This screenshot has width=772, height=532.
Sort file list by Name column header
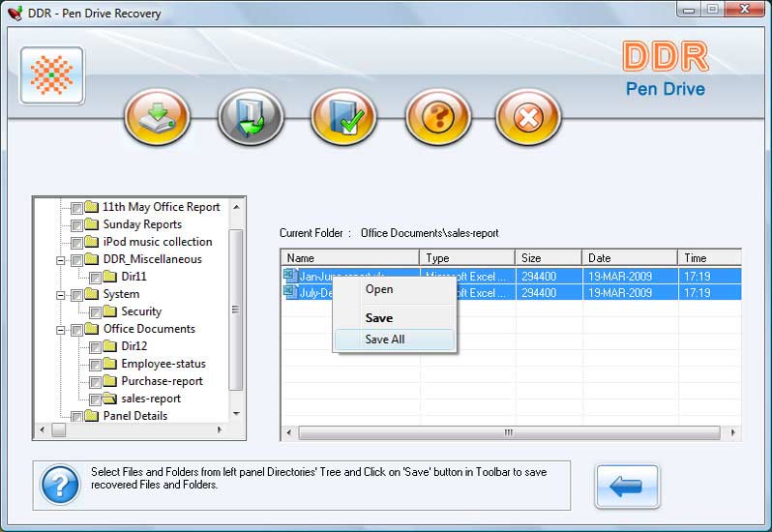pyautogui.click(x=350, y=258)
